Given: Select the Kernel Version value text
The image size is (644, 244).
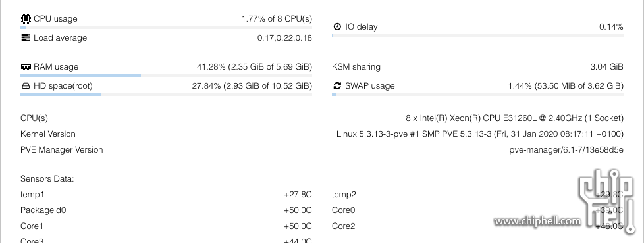Looking at the screenshot, I should [x=480, y=134].
